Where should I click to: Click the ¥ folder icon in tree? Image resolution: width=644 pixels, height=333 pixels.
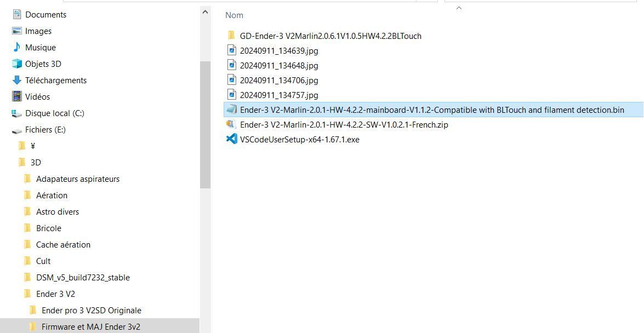tap(22, 145)
